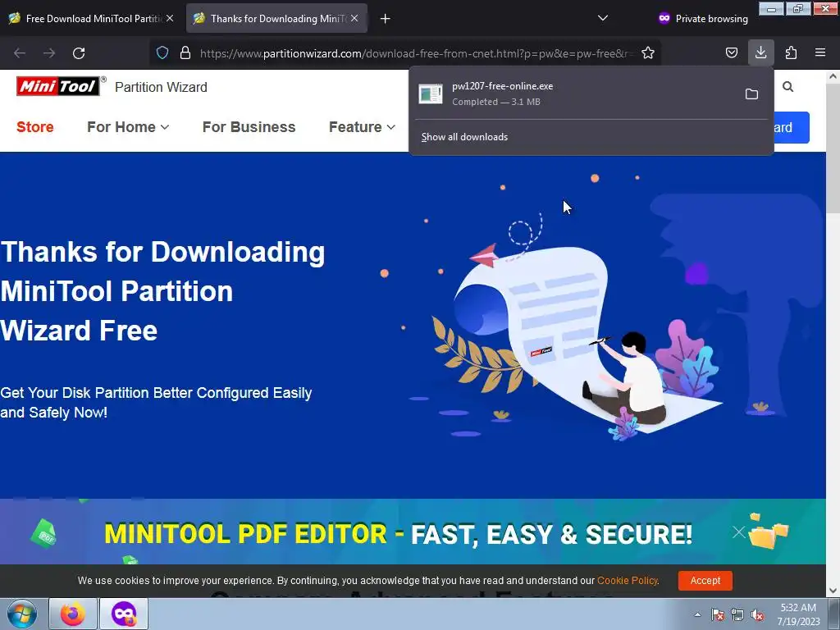The image size is (840, 630).
Task: Open the For Business page
Action: point(249,127)
